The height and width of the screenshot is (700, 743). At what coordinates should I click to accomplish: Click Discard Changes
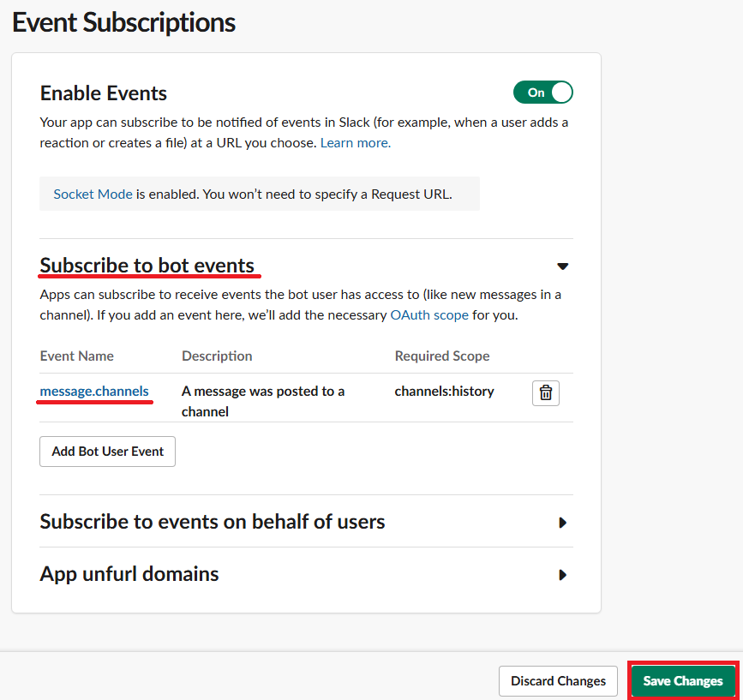(558, 680)
